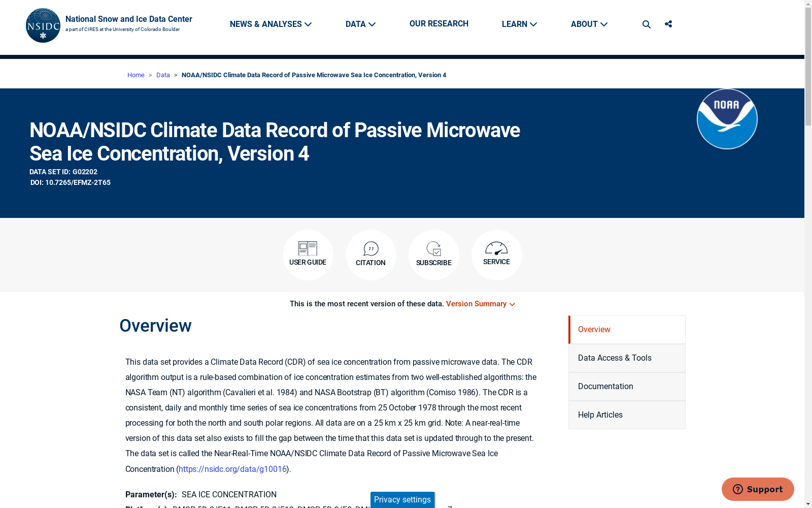
Task: Open the nsidc.org/data/g10016 link
Action: coord(232,469)
